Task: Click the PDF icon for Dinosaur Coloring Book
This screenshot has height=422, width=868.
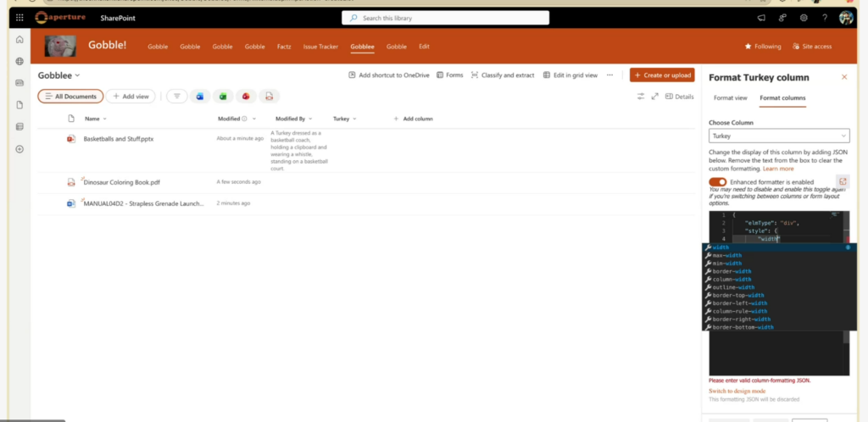Action: (71, 182)
